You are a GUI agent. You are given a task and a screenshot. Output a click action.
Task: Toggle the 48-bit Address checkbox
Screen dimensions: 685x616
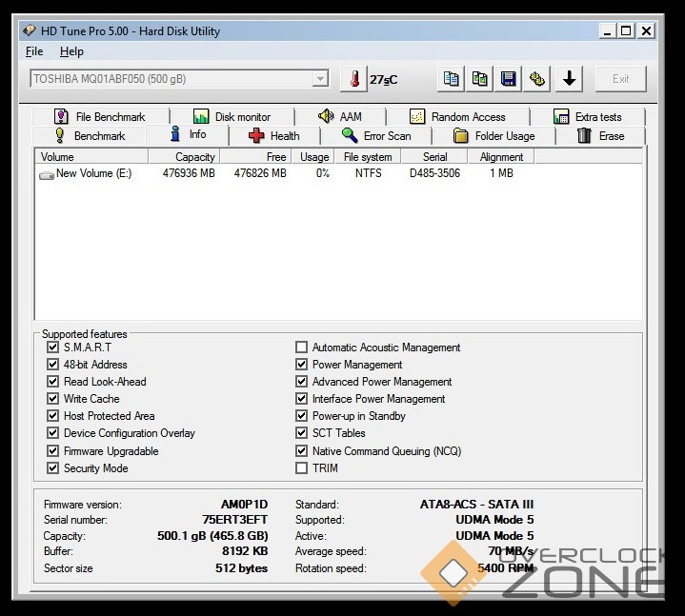point(52,364)
